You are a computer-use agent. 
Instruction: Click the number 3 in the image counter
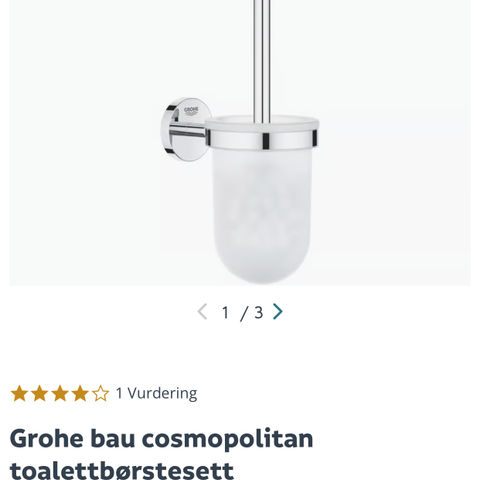point(258,313)
